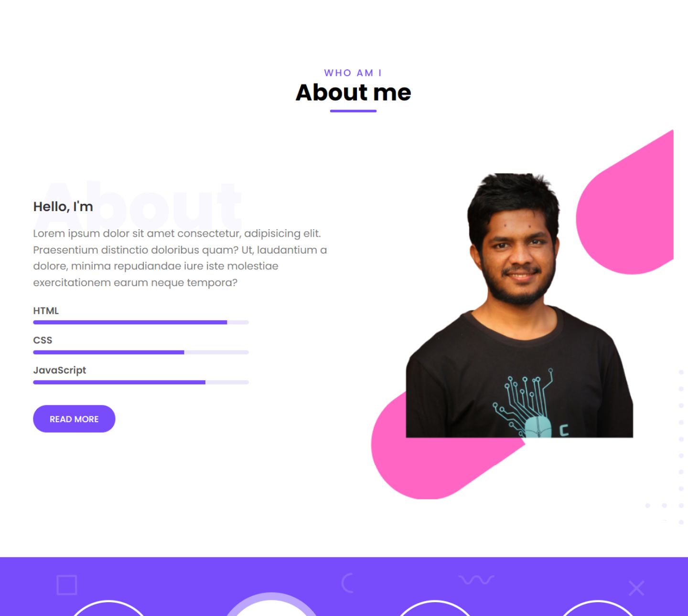This screenshot has width=688, height=616.
Task: Click the READ MORE button
Action: 74,419
